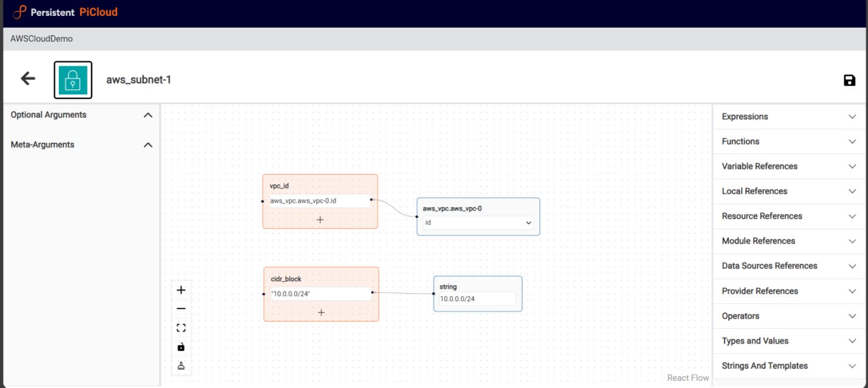Expand the Operators section

pyautogui.click(x=788, y=316)
